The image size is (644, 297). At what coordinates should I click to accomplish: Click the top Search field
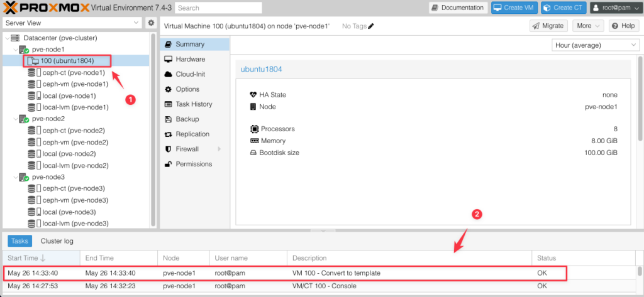pos(218,8)
